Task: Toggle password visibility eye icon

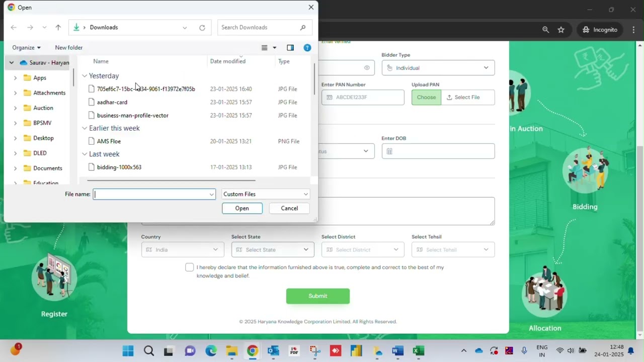Action: [x=367, y=68]
